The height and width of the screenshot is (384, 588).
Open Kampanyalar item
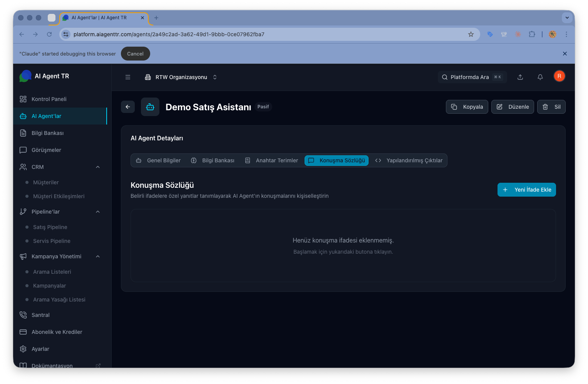[x=49, y=286]
